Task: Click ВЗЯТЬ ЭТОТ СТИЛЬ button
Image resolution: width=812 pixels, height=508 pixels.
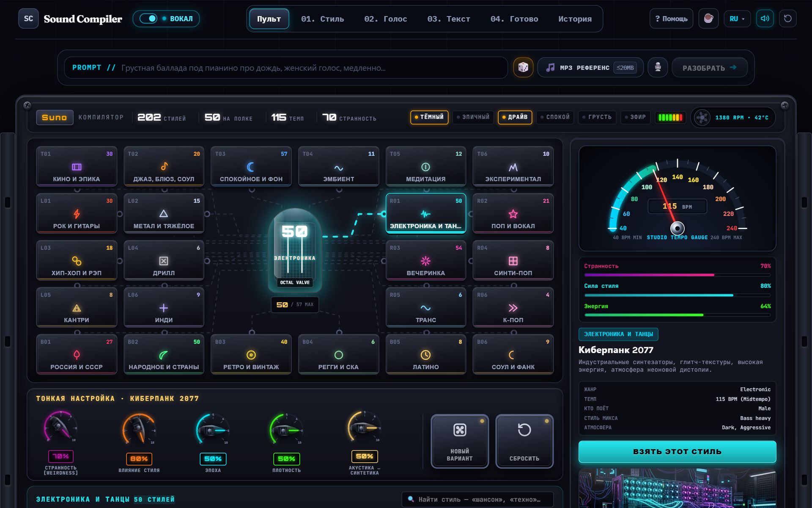Action: 677,451
